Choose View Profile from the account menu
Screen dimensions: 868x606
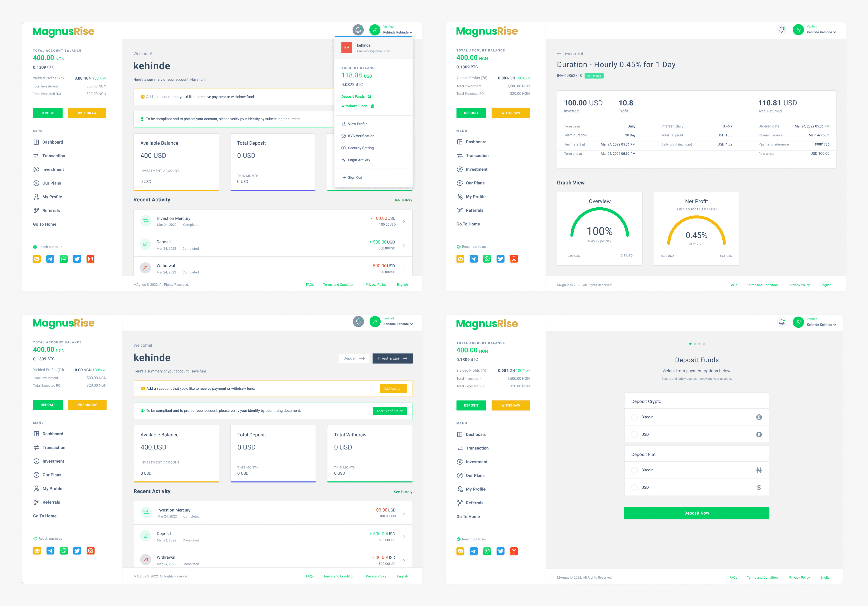pyautogui.click(x=357, y=124)
